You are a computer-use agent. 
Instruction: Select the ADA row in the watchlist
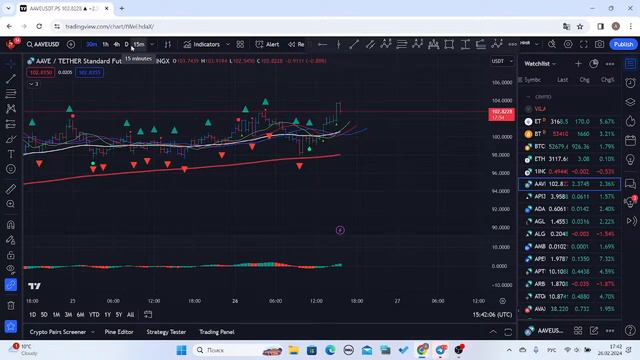(569, 209)
